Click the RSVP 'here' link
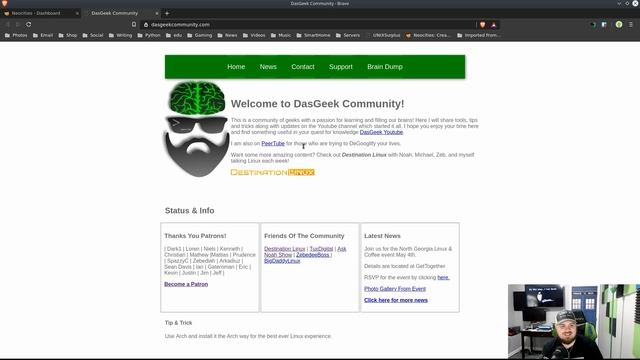Viewport: 640px width, 360px height. coord(443,278)
